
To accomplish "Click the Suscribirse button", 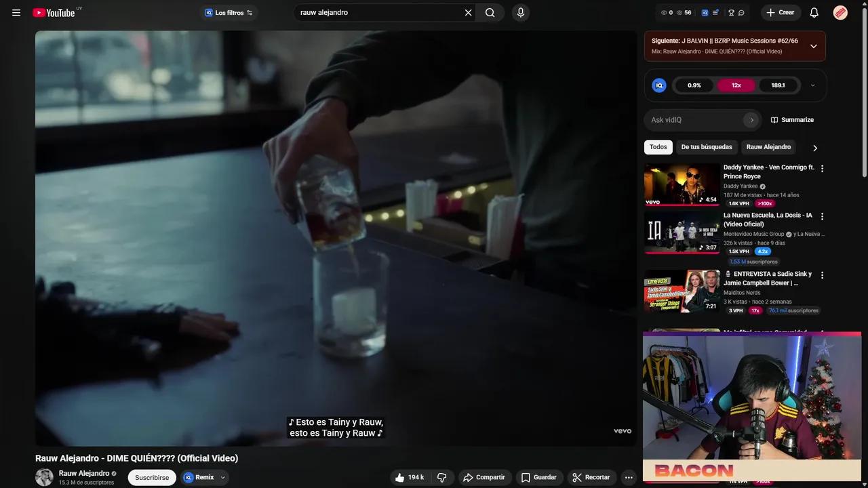I will coord(152,477).
